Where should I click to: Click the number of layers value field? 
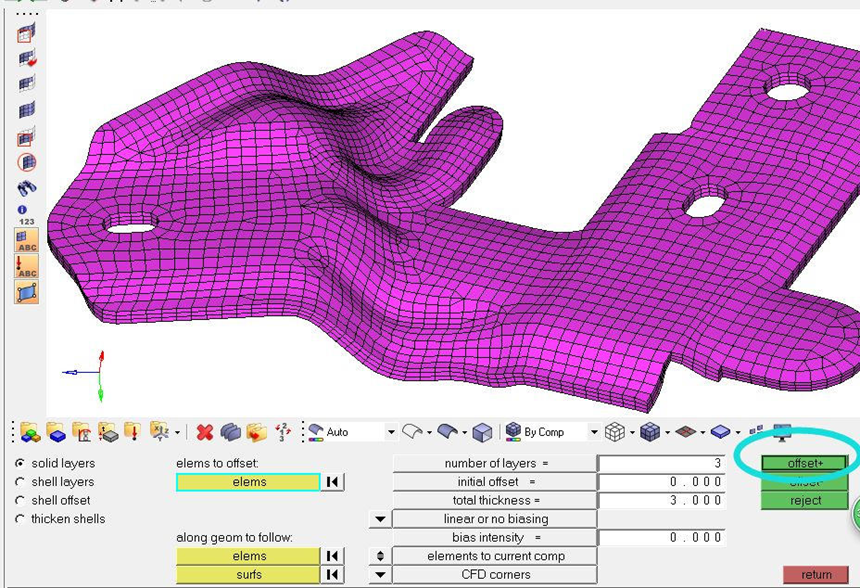(x=662, y=463)
